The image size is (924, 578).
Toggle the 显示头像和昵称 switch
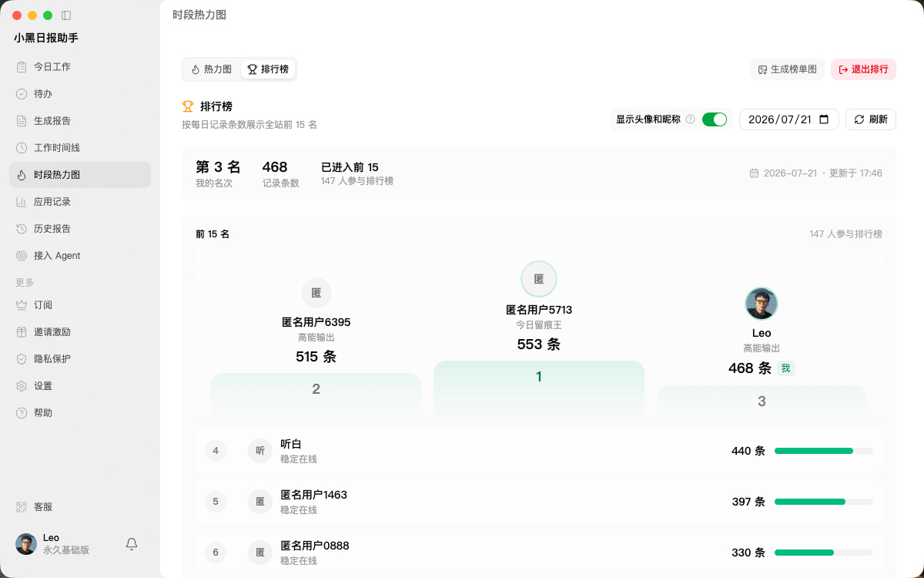715,119
